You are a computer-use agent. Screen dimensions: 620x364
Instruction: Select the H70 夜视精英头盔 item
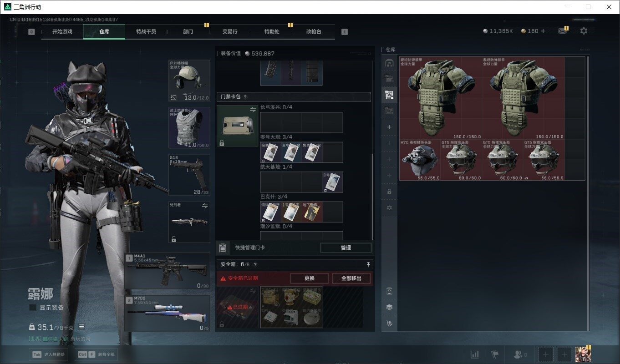click(x=420, y=160)
